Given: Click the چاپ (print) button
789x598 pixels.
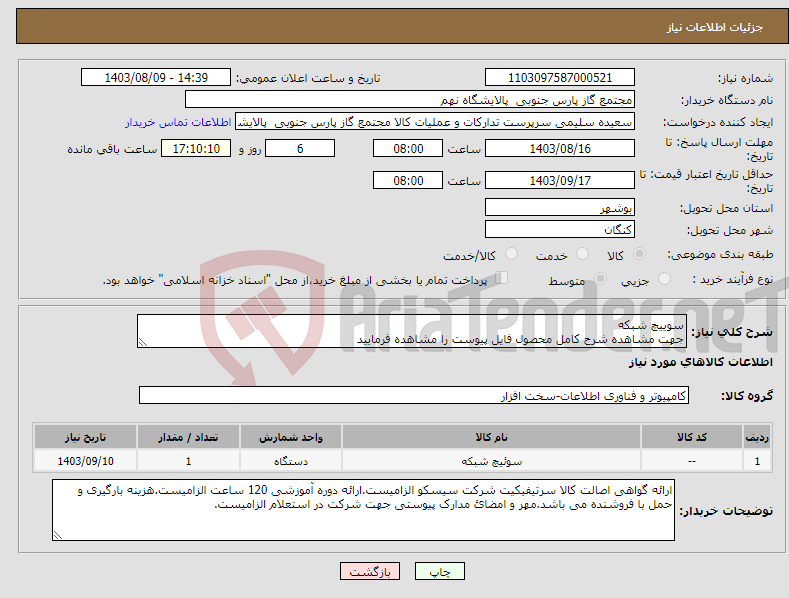Looking at the screenshot, I should coord(439,571).
